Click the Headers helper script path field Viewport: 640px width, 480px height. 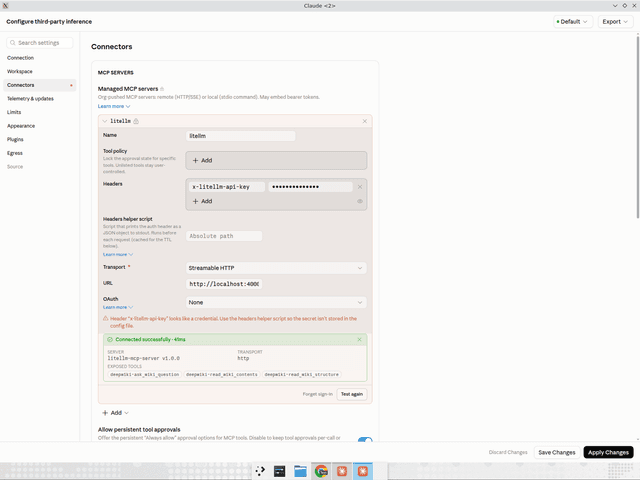224,236
